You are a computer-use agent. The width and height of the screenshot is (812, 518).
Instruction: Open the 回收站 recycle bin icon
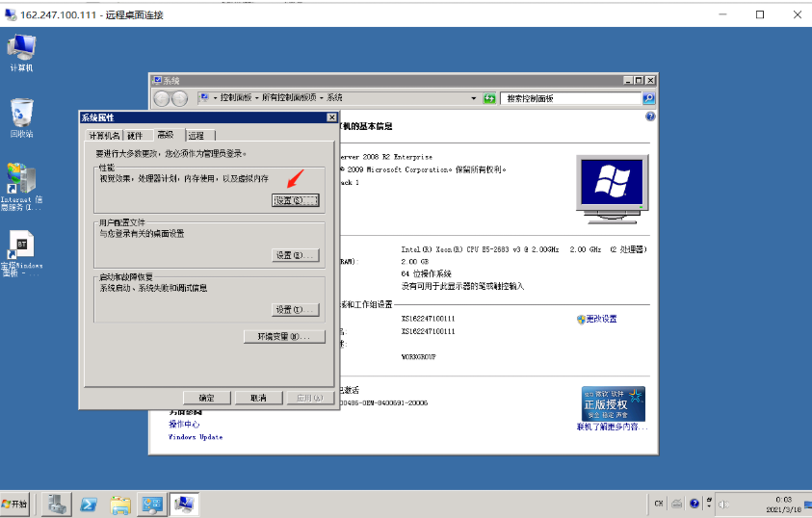click(21, 118)
